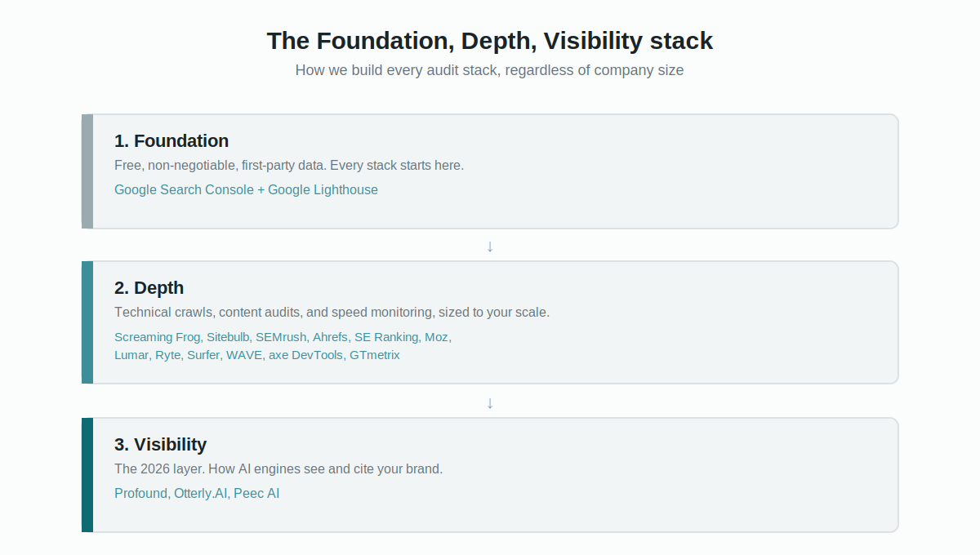The width and height of the screenshot is (980, 555).
Task: Open the Peec AI link
Action: (256, 493)
